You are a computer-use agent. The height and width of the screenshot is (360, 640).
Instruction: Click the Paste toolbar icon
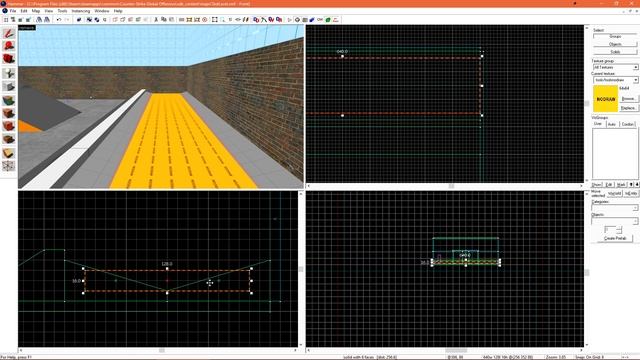click(171, 20)
